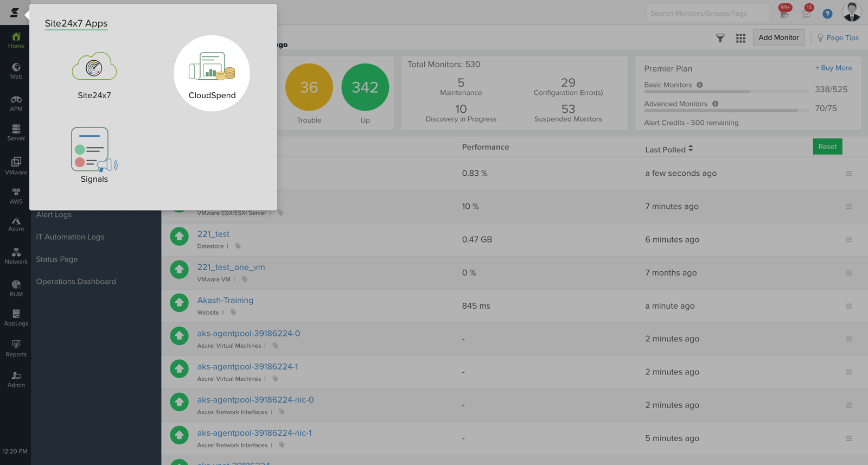Open aks-agentpool-39186224-0 monitor link

point(248,333)
